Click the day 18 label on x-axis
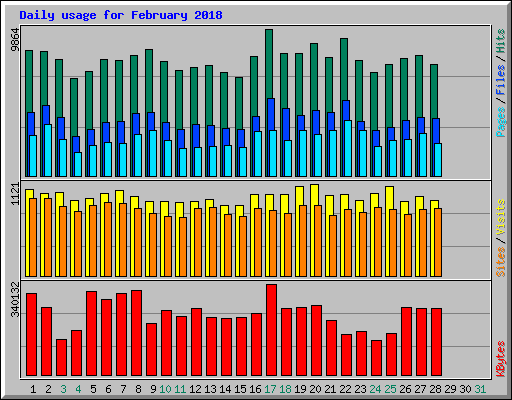The image size is (512, 400). coord(285,389)
